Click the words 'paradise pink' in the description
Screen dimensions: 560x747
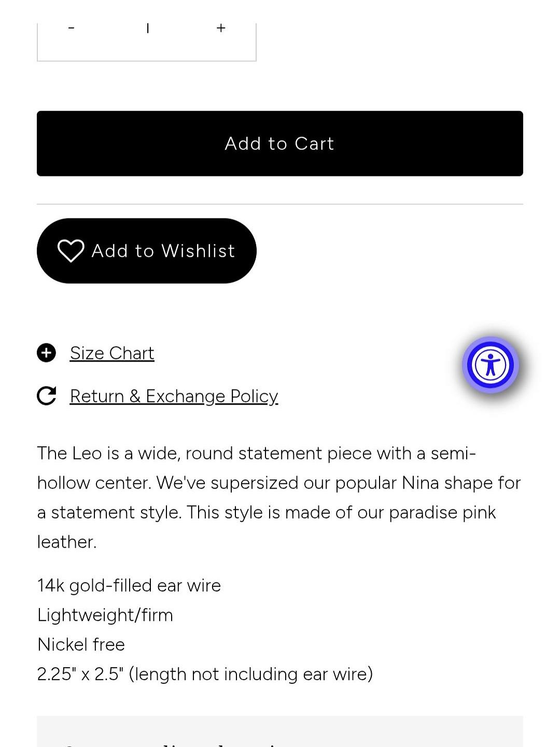442,513
